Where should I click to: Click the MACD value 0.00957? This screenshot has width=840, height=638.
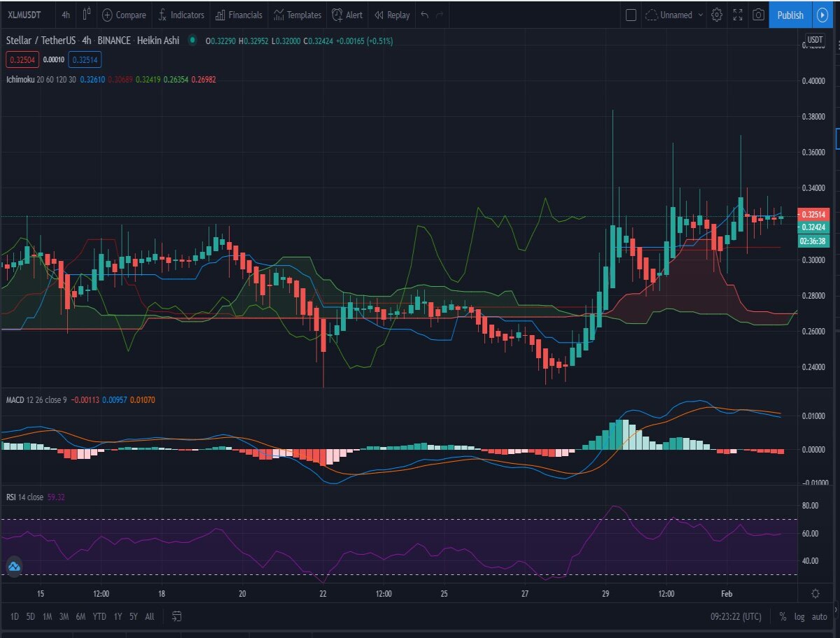click(115, 400)
